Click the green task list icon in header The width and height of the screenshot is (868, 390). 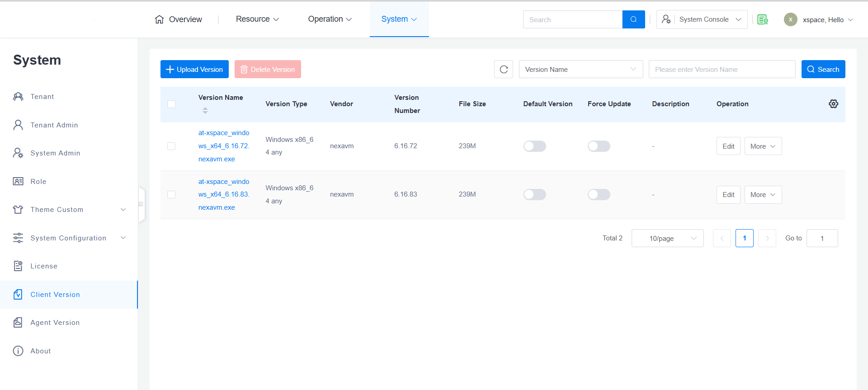point(763,19)
